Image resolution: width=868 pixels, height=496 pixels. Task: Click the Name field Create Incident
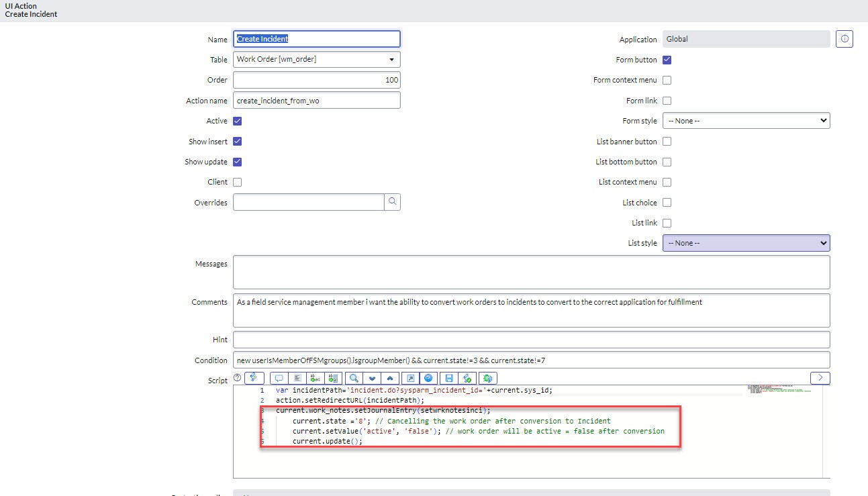[317, 39]
